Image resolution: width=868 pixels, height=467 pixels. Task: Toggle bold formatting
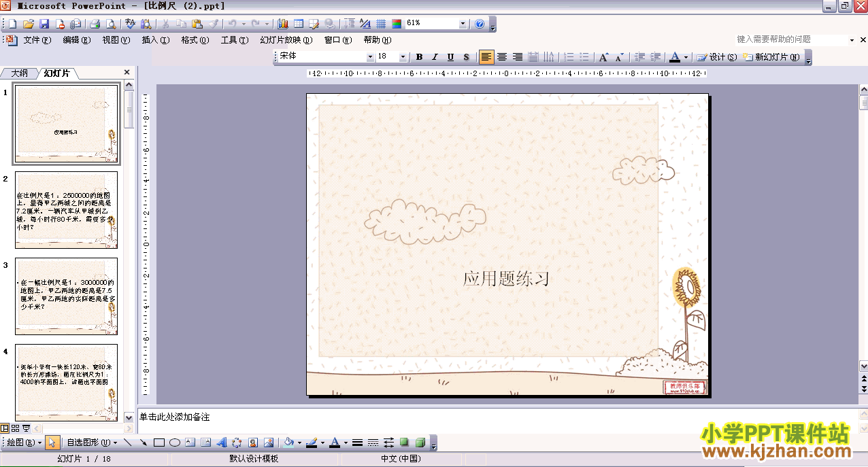420,57
